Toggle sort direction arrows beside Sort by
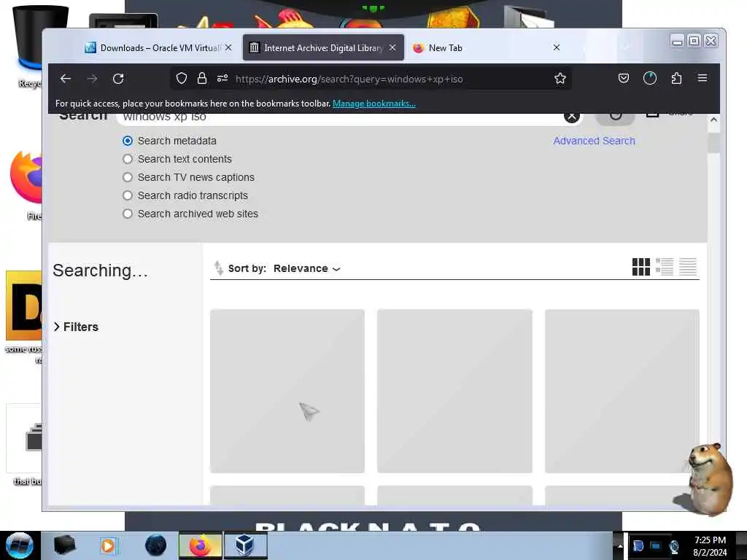 (218, 268)
